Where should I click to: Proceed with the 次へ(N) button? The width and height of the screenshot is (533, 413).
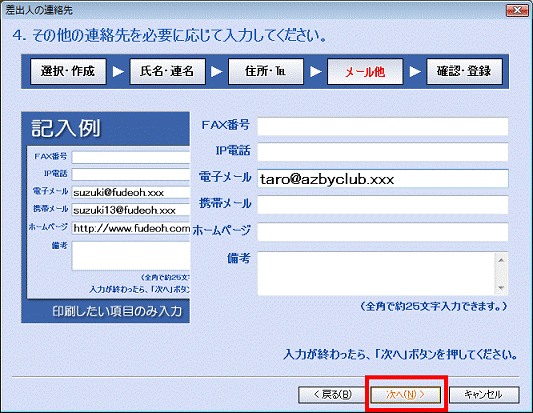click(x=406, y=395)
